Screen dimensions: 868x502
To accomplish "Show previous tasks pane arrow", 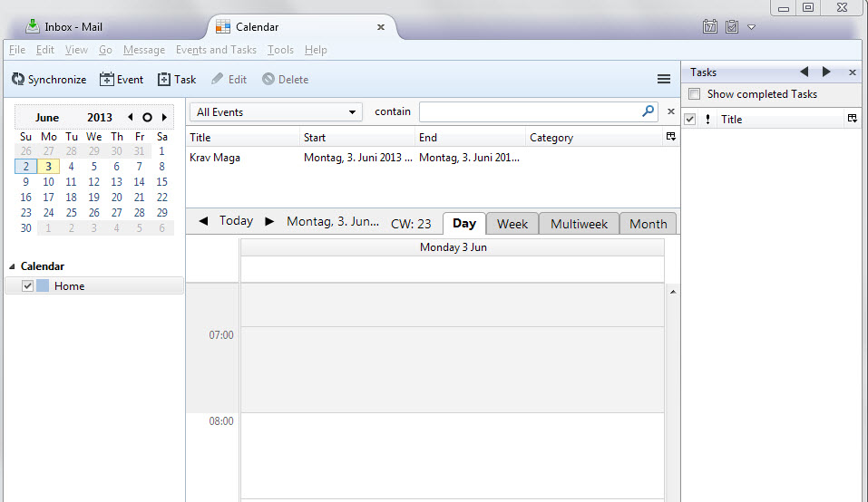I will click(x=805, y=72).
